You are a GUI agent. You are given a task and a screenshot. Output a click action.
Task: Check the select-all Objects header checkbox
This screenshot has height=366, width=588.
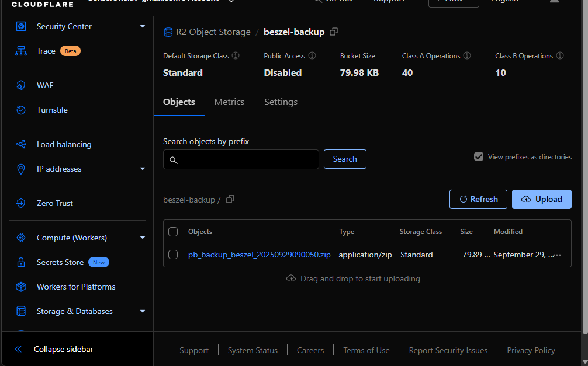(173, 232)
